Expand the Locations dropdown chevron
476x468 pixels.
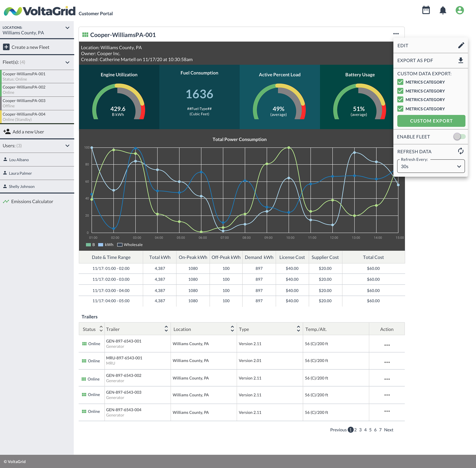pyautogui.click(x=67, y=28)
